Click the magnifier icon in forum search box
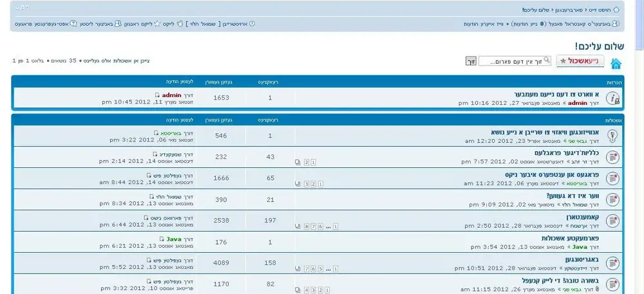Image resolution: width=644 pixels, height=294 pixels. 547,60
